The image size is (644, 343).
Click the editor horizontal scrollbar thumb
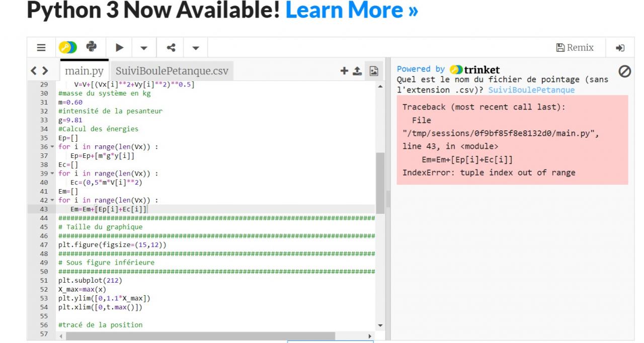pyautogui.click(x=201, y=335)
